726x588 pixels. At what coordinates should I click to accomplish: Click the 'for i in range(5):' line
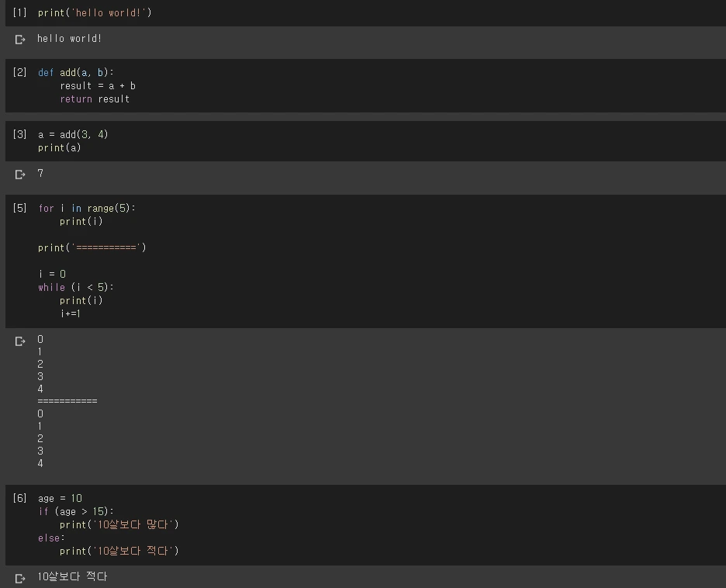[x=87, y=209]
